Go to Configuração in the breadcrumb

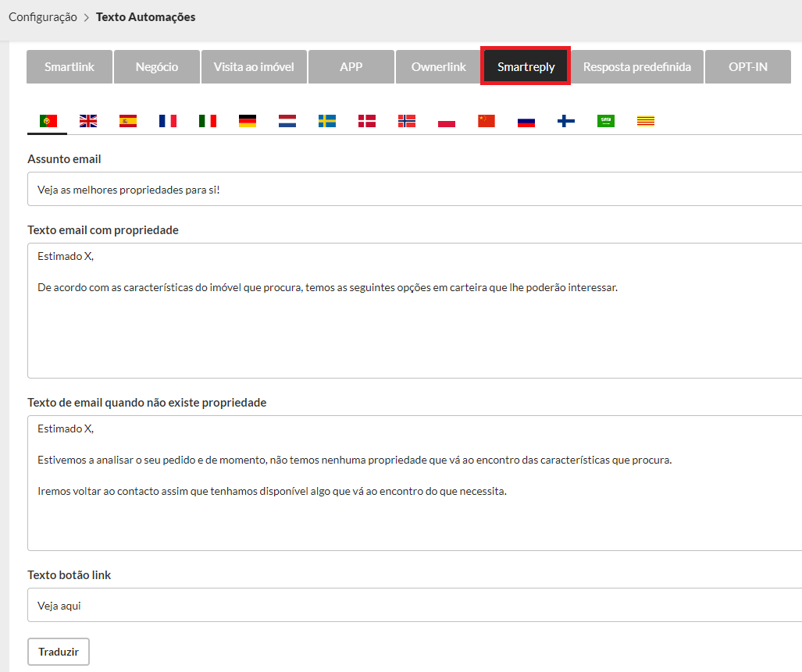43,17
